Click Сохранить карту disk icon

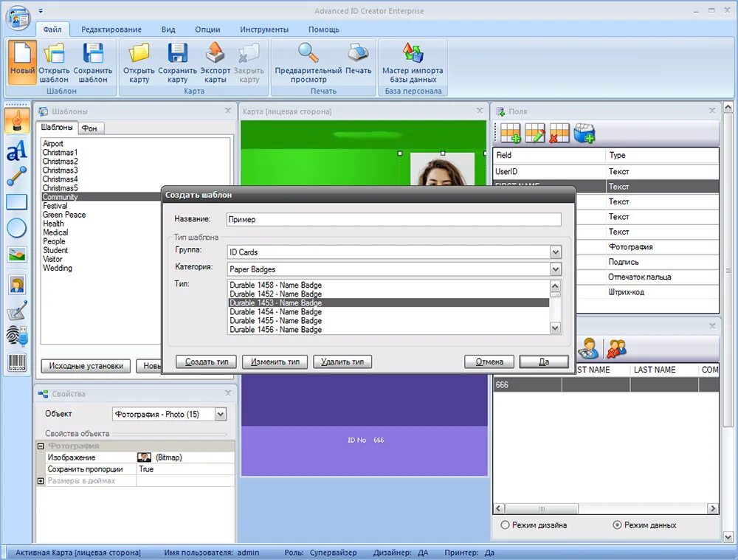pyautogui.click(x=177, y=62)
